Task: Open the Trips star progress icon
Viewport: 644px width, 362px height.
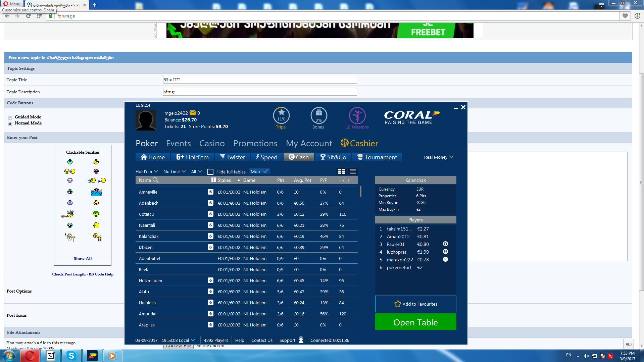Action: pyautogui.click(x=281, y=115)
